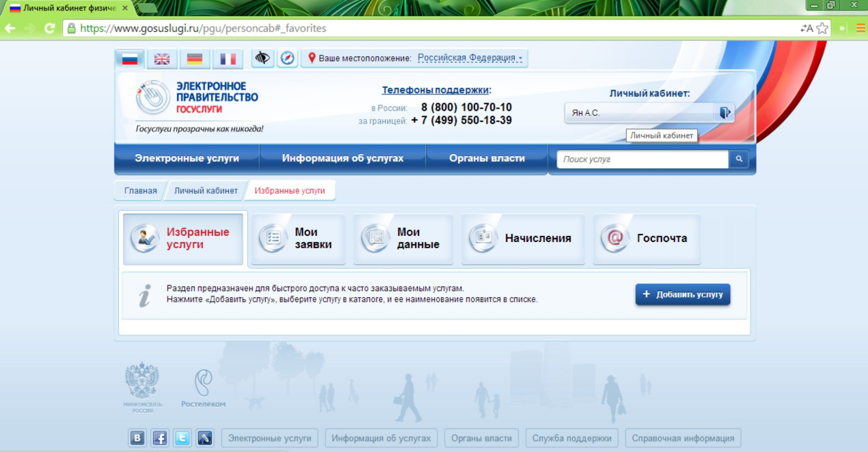Open the Twitter social icon
The image size is (868, 452).
point(182,438)
